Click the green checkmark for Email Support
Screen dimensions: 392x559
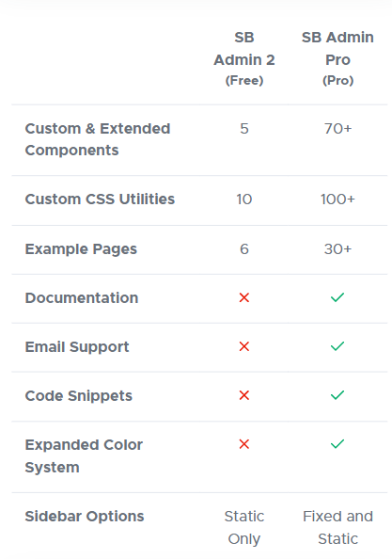(x=337, y=345)
